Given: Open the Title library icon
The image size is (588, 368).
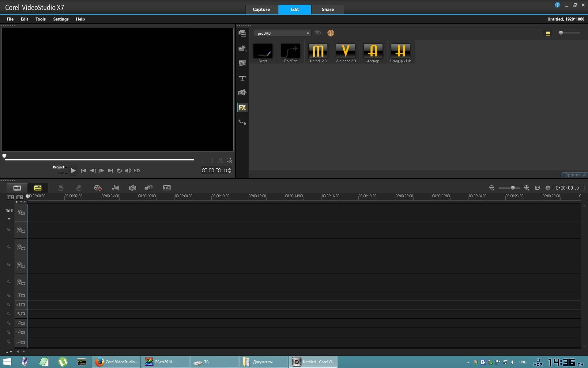Looking at the screenshot, I should 242,78.
